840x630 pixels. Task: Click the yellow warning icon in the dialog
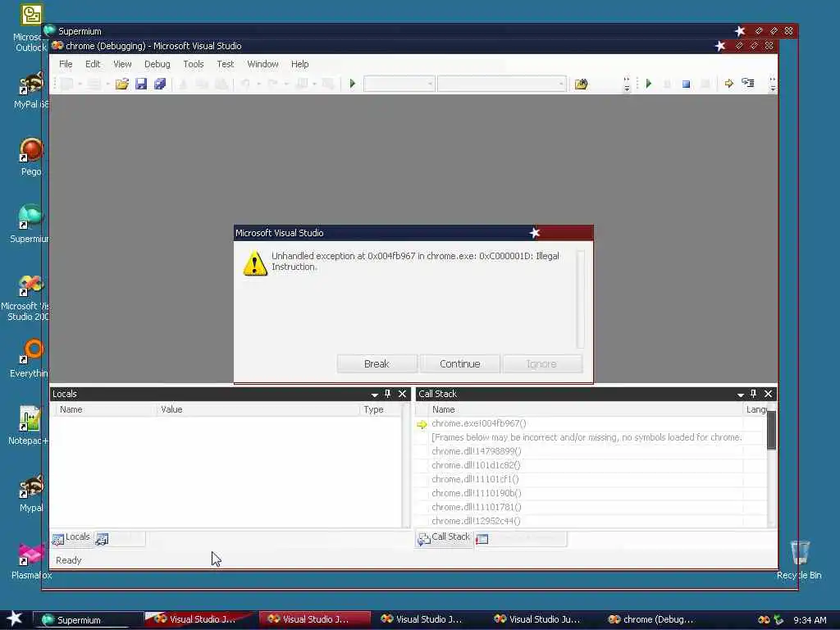[x=255, y=263]
